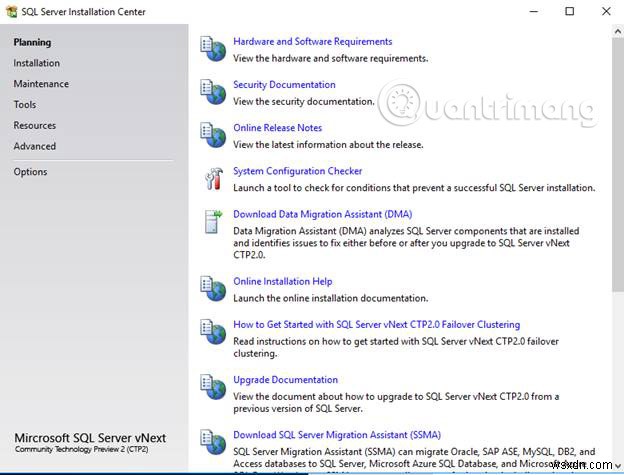Close the SQL Server Installation Center
Viewport: 624px width, 475px height.
(x=606, y=12)
